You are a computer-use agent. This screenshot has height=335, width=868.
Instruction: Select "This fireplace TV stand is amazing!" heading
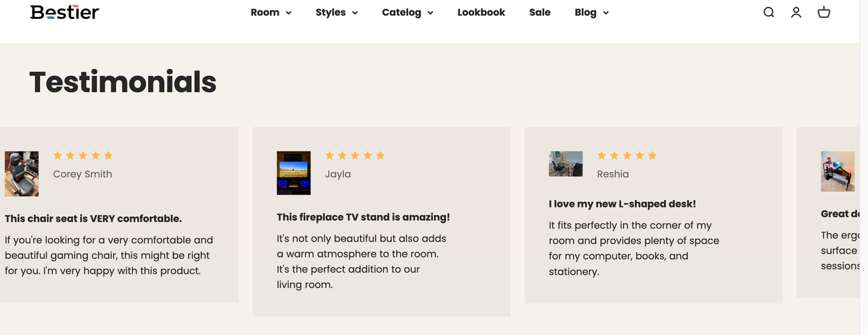pyautogui.click(x=363, y=217)
